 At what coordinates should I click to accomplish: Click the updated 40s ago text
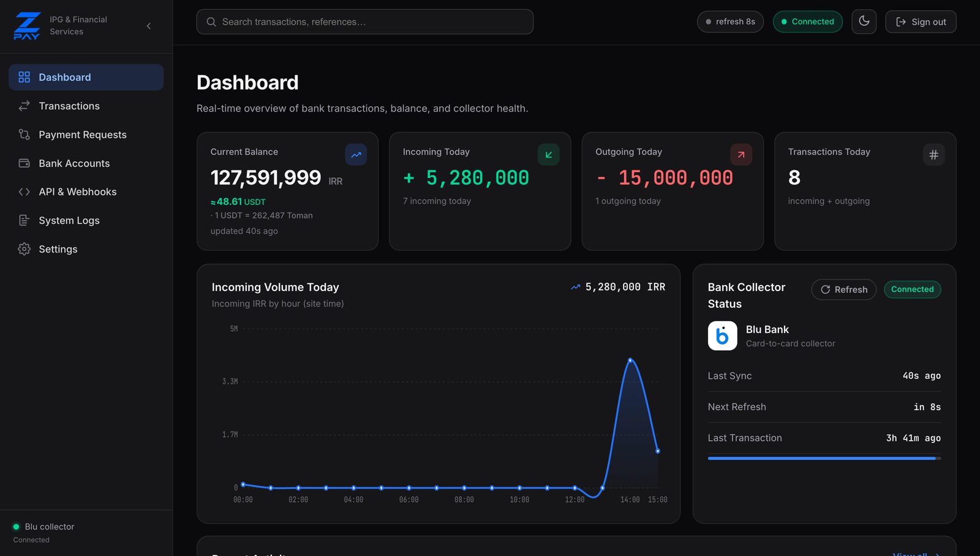pos(244,231)
